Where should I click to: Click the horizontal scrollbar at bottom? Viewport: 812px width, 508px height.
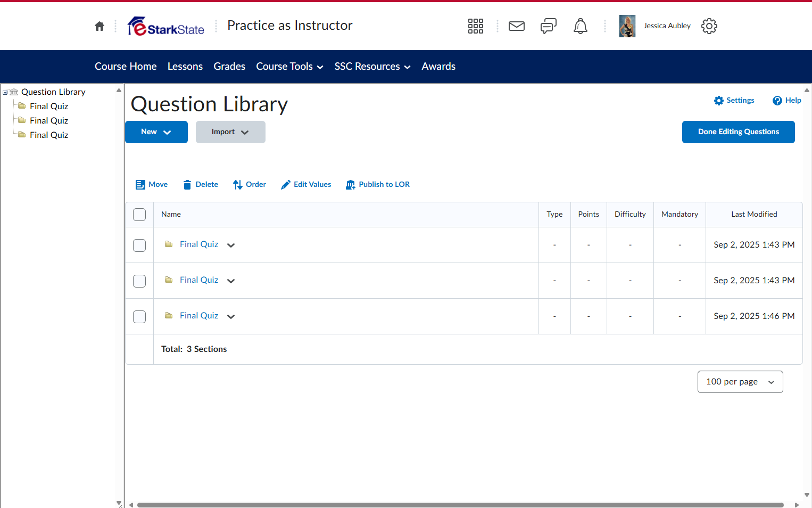460,505
